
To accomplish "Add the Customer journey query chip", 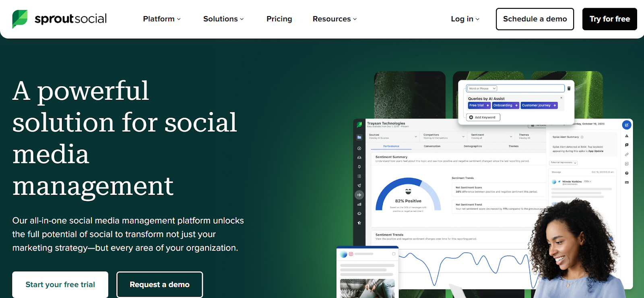I will pos(539,106).
